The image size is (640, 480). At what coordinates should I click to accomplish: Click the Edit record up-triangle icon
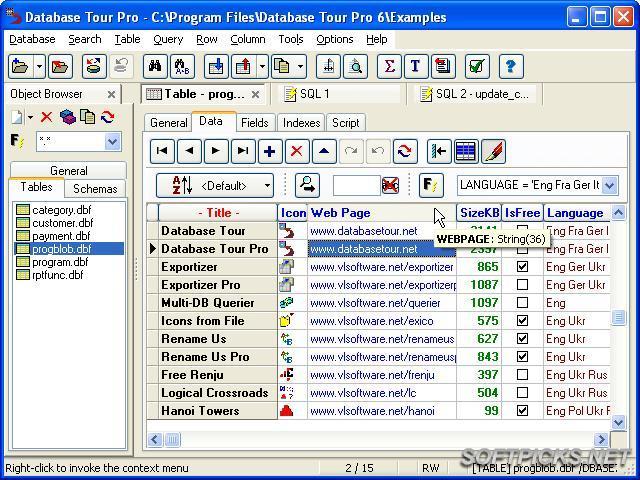(324, 151)
